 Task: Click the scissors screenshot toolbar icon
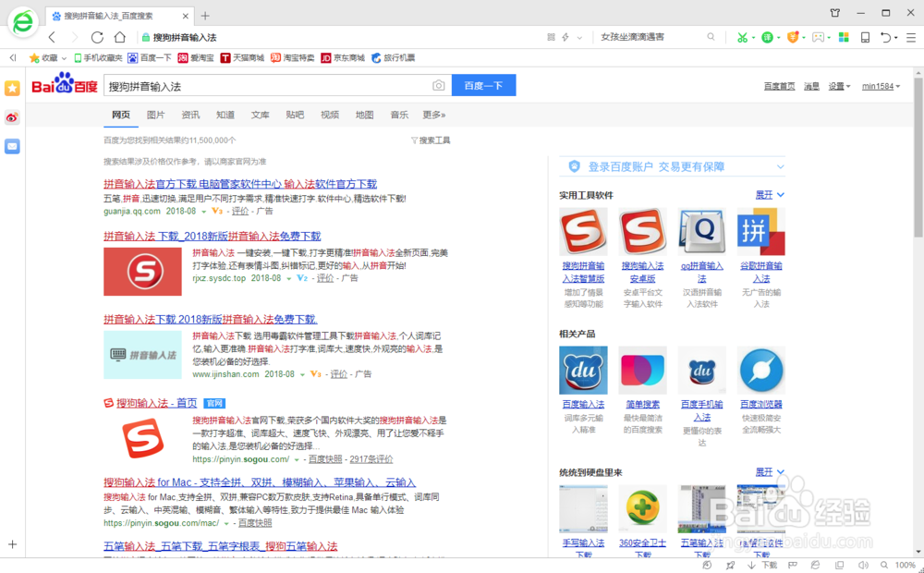point(742,37)
